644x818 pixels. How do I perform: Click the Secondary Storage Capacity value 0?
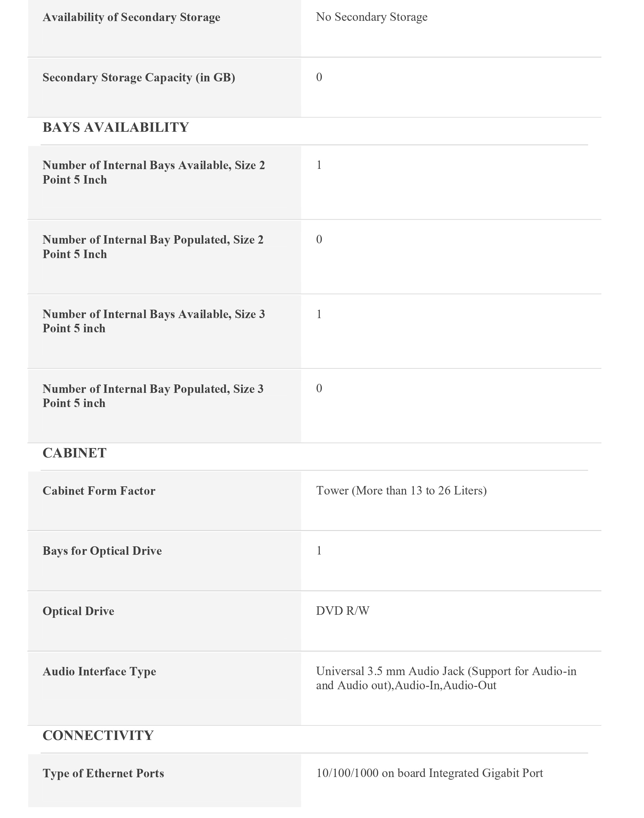[x=319, y=77]
